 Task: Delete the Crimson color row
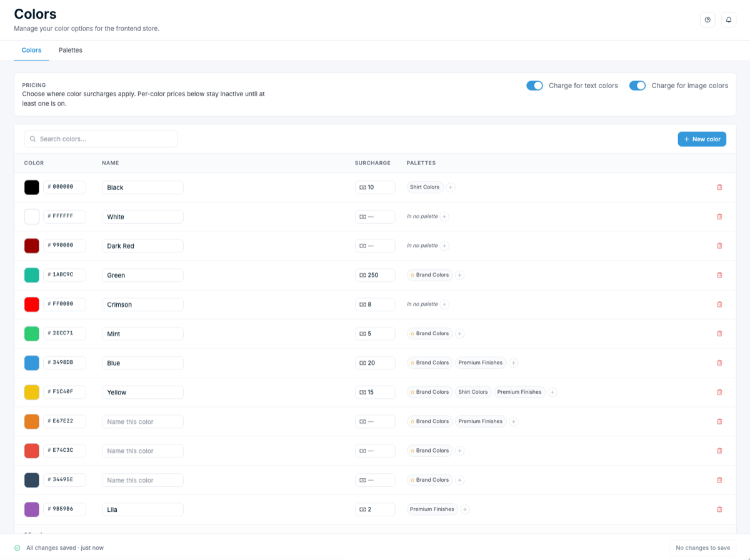pyautogui.click(x=719, y=304)
